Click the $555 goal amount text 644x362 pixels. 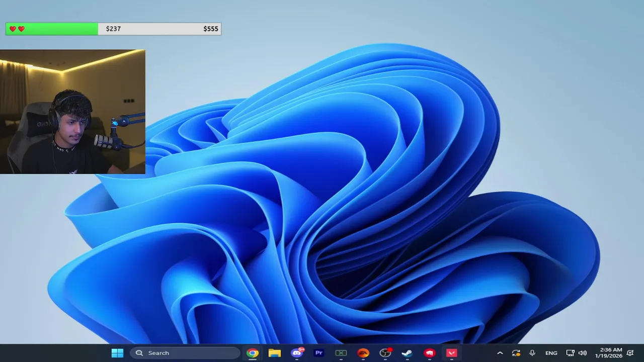coord(211,29)
